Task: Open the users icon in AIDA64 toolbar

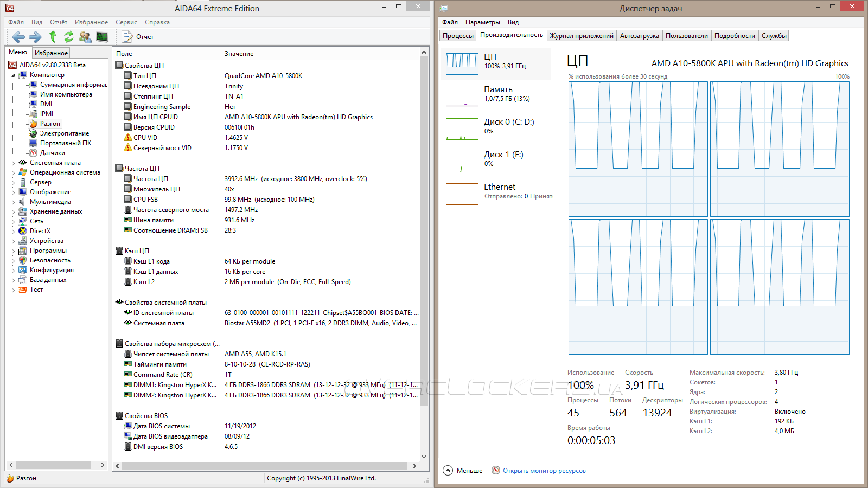Action: pos(85,37)
